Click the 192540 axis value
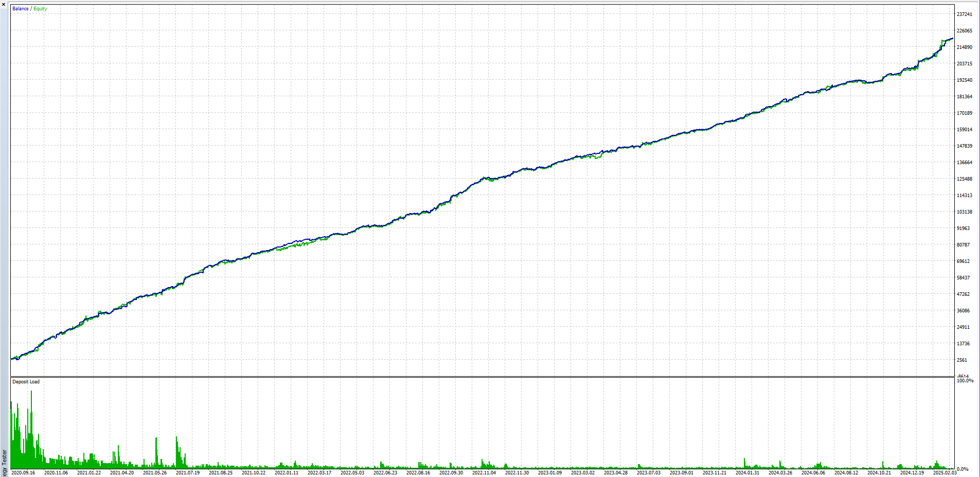980x477 pixels. tap(965, 80)
